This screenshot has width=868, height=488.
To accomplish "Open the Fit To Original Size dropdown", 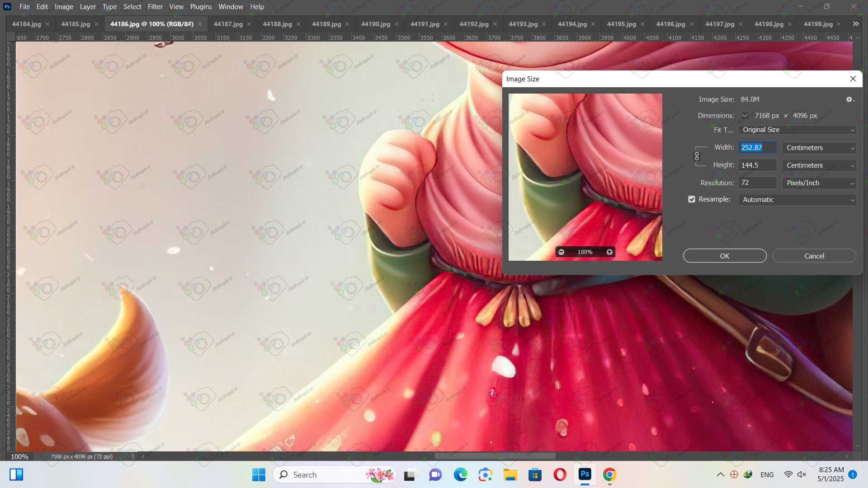I will [x=797, y=130].
